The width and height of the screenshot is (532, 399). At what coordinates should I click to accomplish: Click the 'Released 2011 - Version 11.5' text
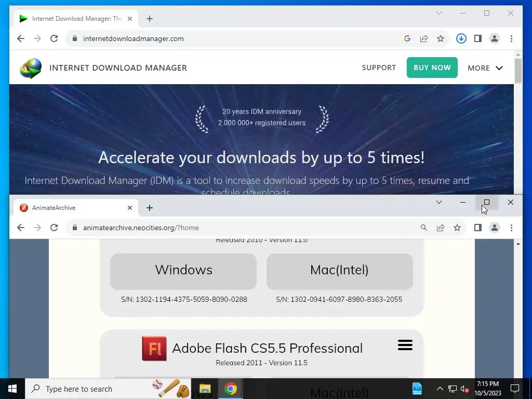(x=262, y=363)
